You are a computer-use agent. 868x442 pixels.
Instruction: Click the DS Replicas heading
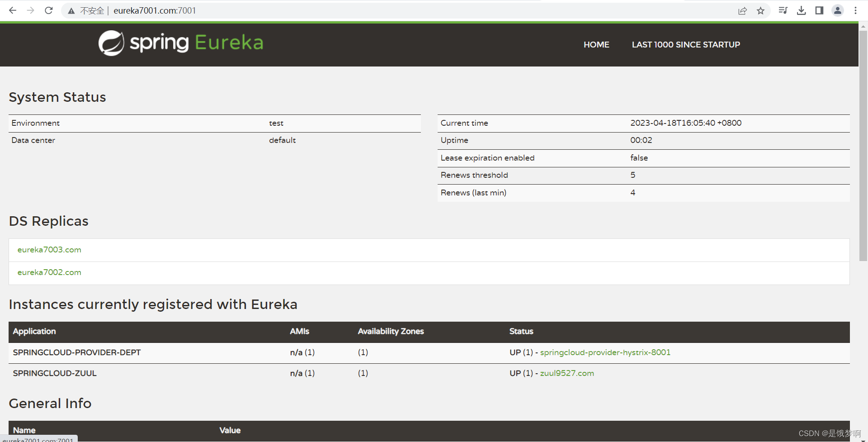[x=48, y=221]
